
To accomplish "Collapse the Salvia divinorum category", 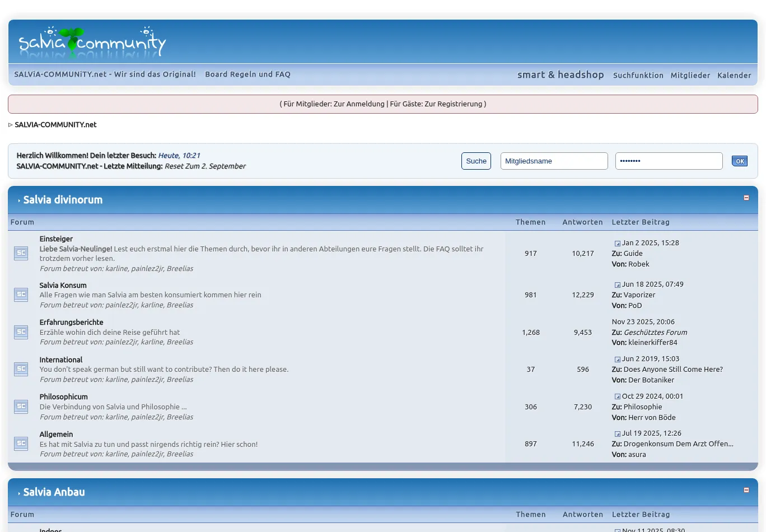I will click(x=746, y=198).
